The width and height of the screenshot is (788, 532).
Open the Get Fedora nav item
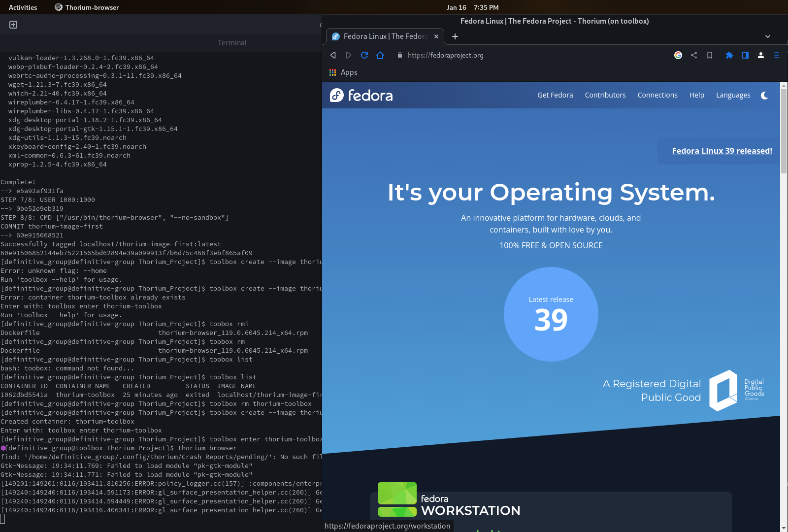pyautogui.click(x=555, y=96)
